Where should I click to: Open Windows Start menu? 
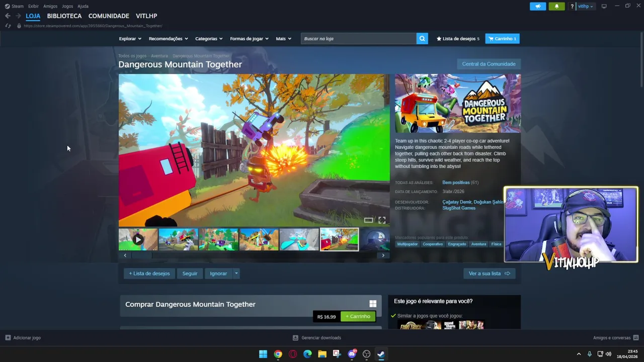(x=263, y=354)
